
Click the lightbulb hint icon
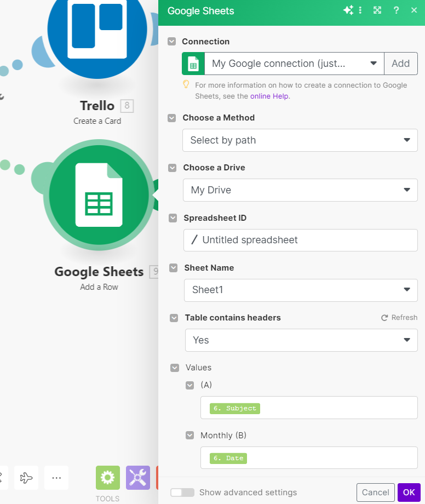[x=186, y=84]
